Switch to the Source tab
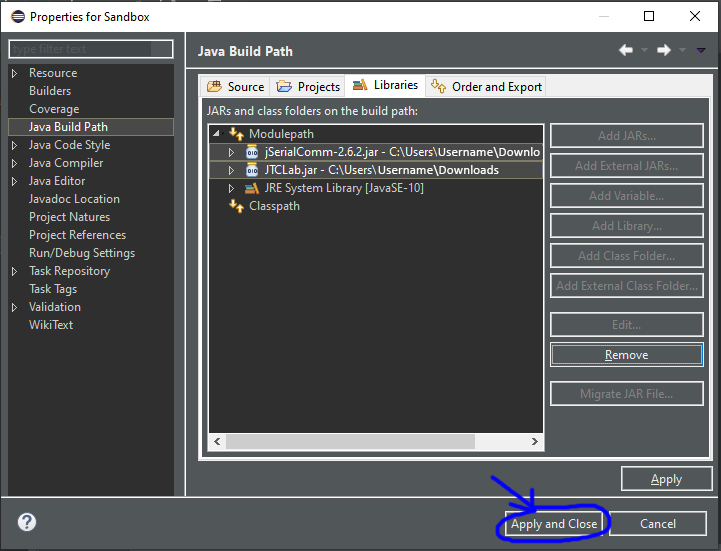721x551 pixels. point(235,86)
